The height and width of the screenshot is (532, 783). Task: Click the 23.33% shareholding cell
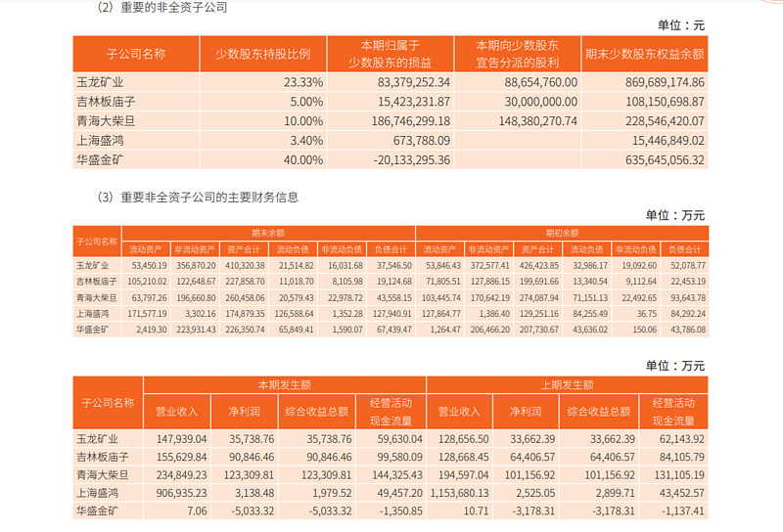point(263,82)
